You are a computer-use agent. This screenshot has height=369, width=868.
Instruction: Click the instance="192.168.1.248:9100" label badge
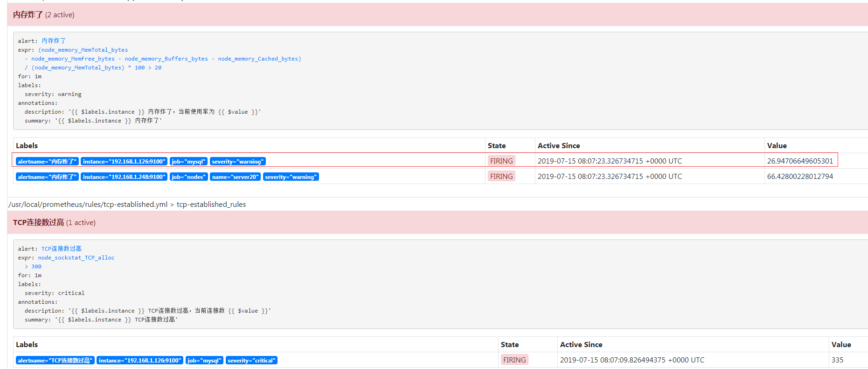point(124,177)
